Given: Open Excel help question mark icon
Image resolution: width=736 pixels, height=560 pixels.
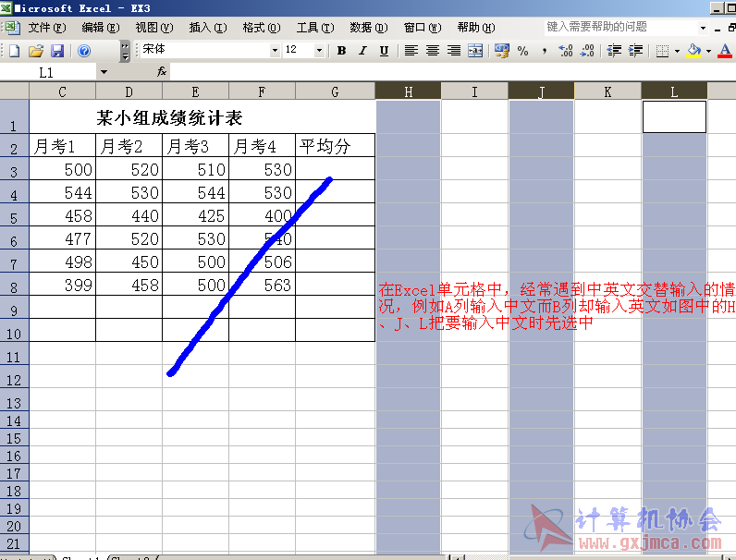Looking at the screenshot, I should tap(84, 51).
